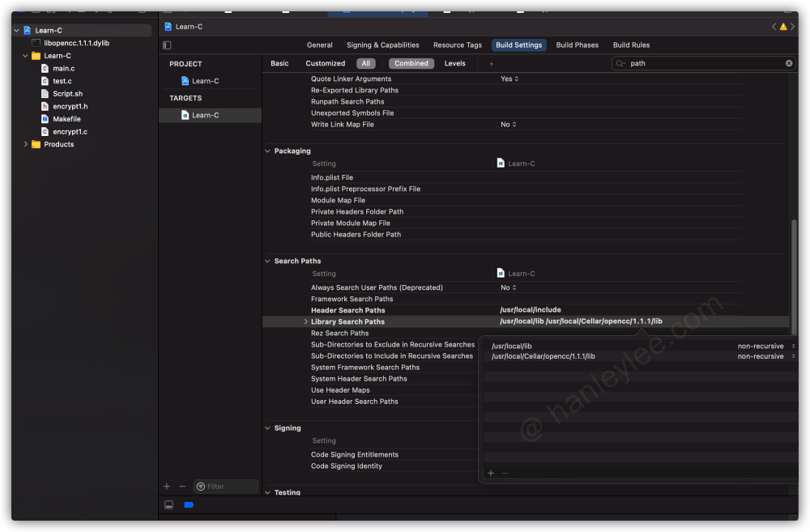Collapse the root Learn-C project in navigator

[16, 31]
